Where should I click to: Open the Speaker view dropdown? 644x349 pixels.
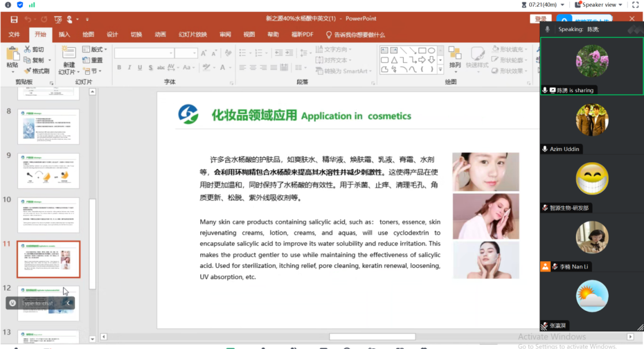point(599,5)
